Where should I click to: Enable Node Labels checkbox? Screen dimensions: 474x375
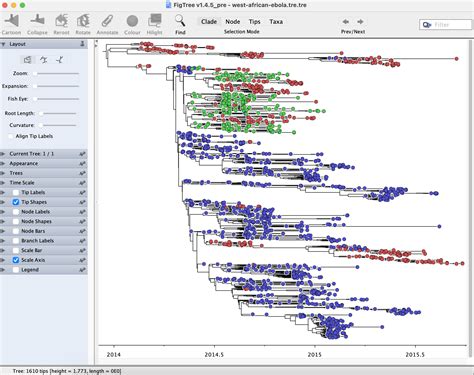click(16, 212)
